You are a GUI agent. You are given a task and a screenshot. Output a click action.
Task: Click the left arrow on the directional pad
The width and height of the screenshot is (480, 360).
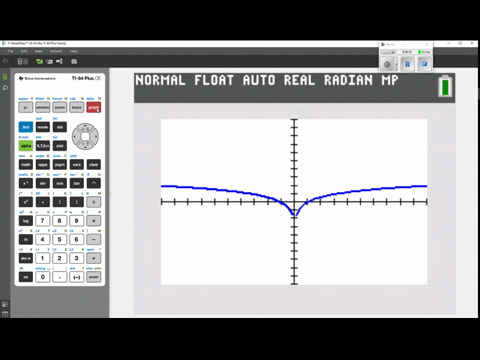pyautogui.click(x=76, y=136)
